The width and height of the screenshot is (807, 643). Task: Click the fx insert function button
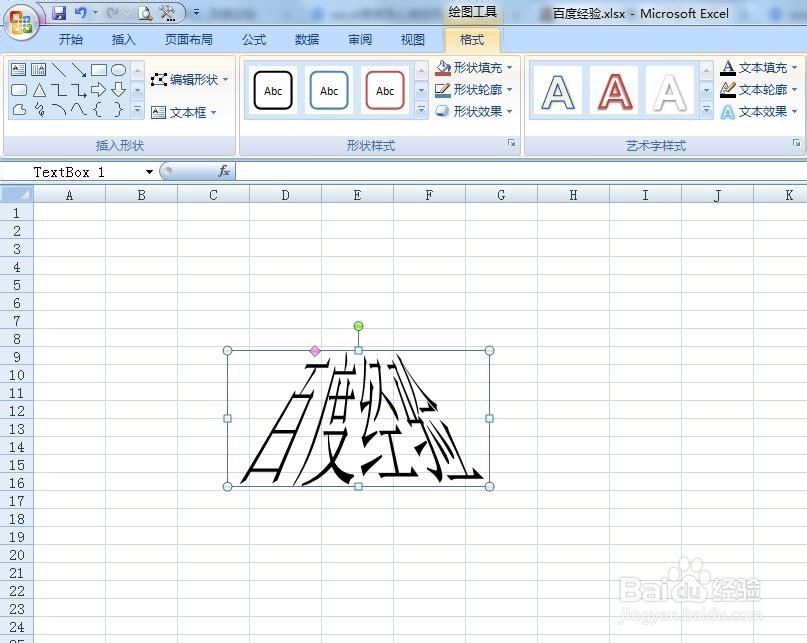[223, 171]
